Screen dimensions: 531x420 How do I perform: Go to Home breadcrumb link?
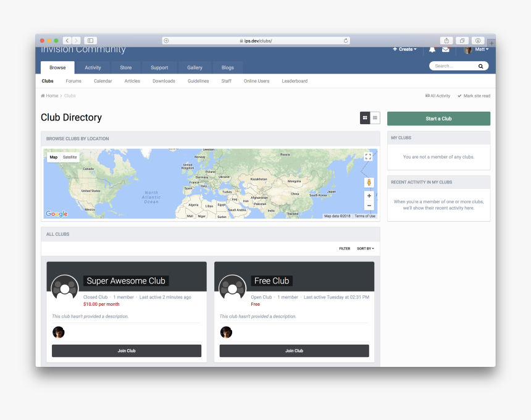49,96
